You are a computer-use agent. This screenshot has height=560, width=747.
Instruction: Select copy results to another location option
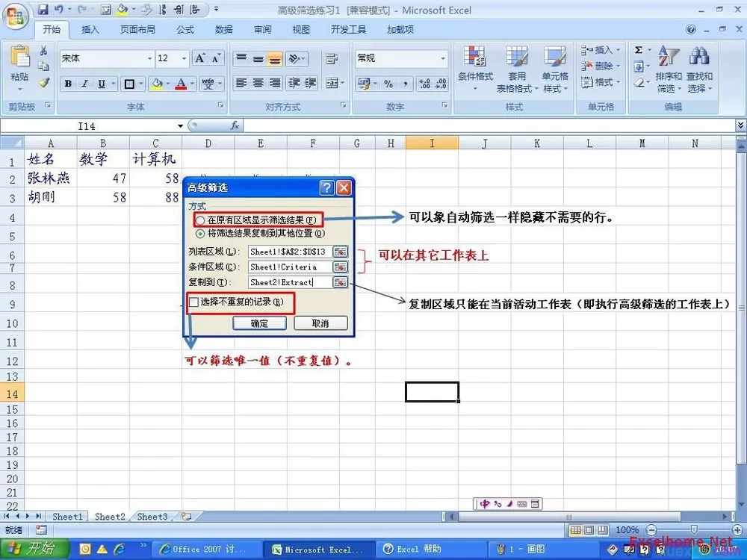pos(200,234)
